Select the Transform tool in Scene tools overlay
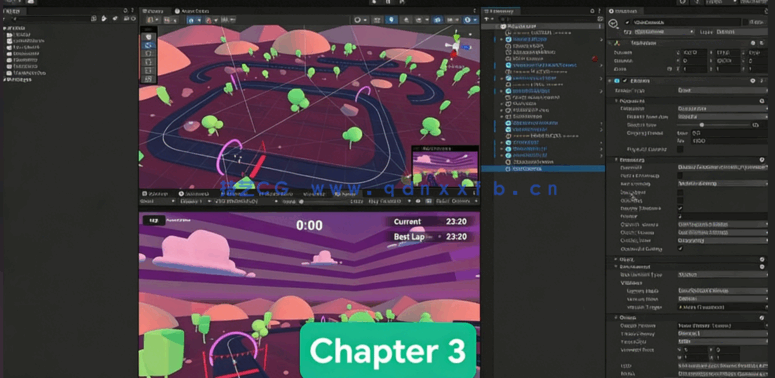This screenshot has width=775, height=378. (149, 79)
